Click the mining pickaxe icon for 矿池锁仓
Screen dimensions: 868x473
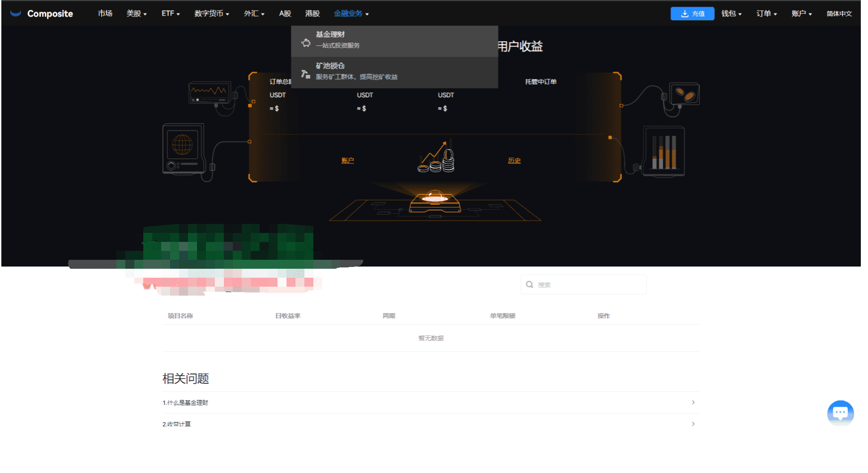click(306, 74)
